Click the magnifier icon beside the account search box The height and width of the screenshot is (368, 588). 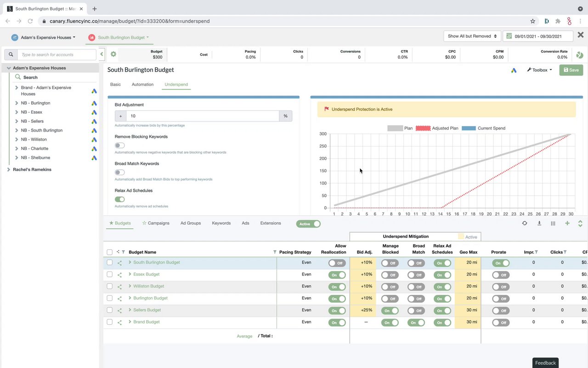[x=11, y=55]
